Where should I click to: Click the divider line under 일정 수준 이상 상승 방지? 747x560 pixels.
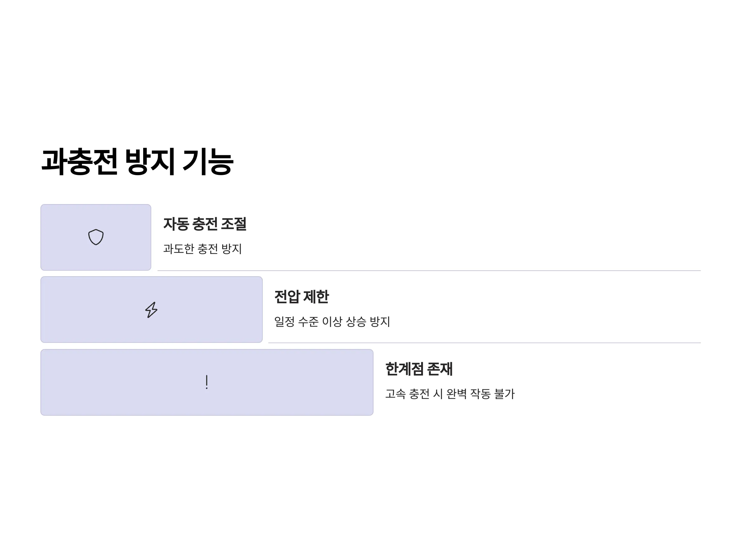tap(484, 343)
